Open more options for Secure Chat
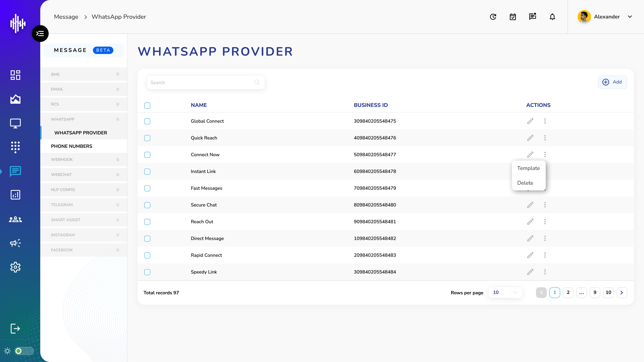This screenshot has height=362, width=644. pyautogui.click(x=545, y=205)
